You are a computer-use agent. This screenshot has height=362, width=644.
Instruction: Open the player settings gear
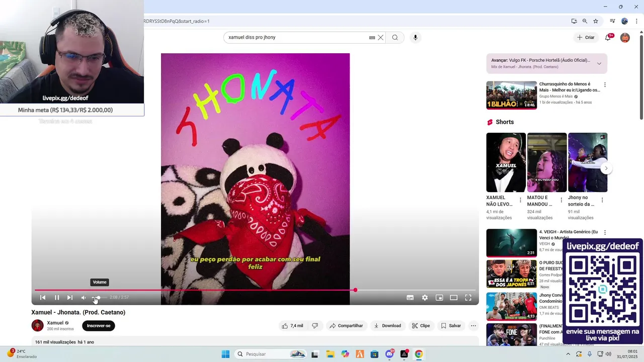pos(425,298)
